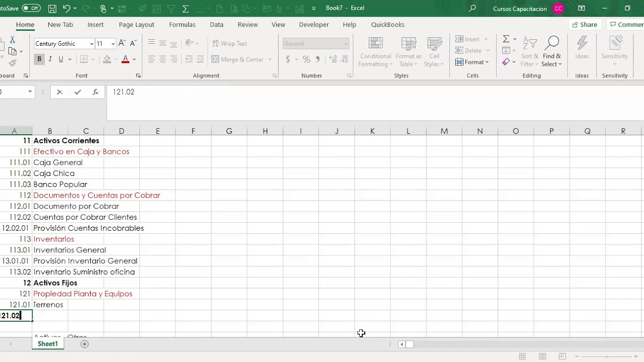Image resolution: width=644 pixels, height=362 pixels.
Task: Click the Share button
Action: (x=585, y=25)
